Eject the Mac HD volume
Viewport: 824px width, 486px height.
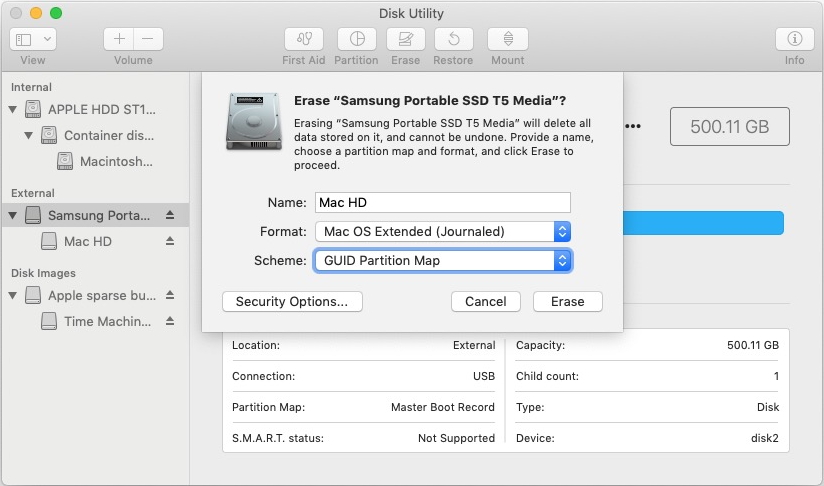(x=170, y=241)
